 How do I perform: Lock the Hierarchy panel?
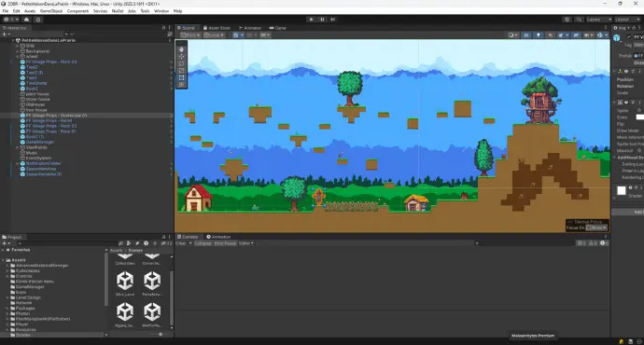point(163,28)
